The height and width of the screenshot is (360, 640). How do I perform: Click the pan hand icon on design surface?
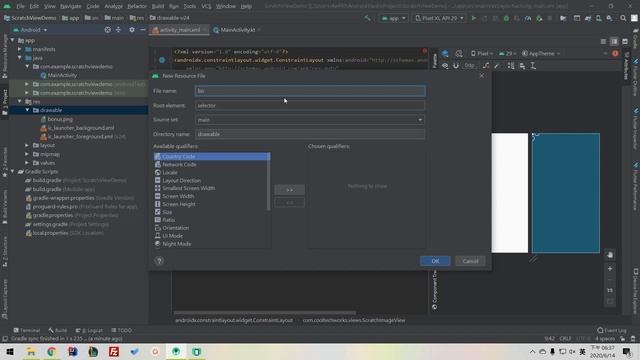(x=610, y=255)
